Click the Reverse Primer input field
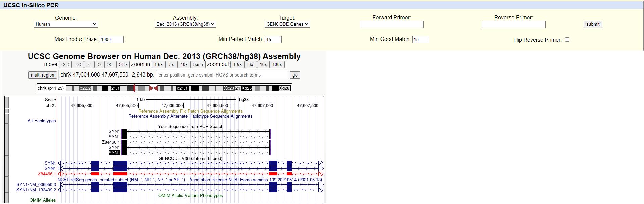Screen dimensions: 644x204 coord(514,24)
